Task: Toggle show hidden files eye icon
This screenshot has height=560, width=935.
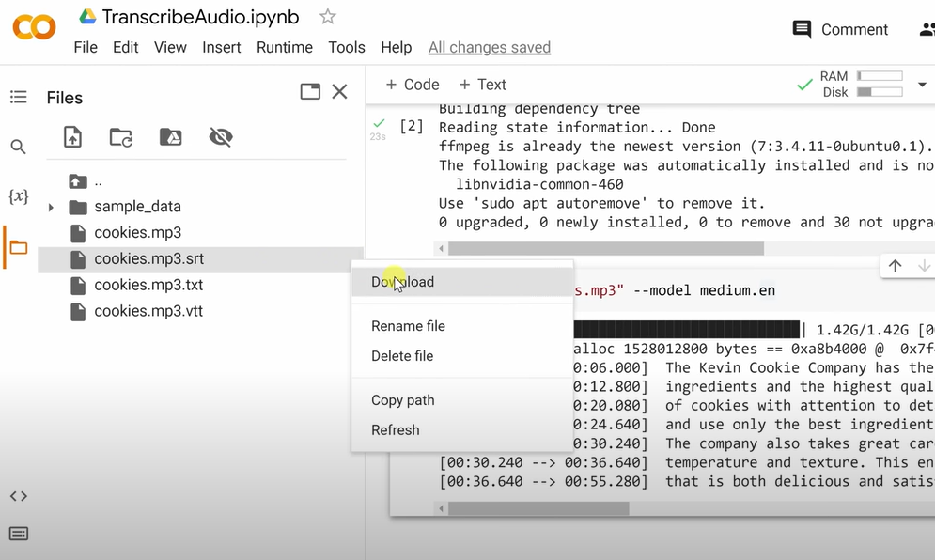Action: tap(221, 137)
